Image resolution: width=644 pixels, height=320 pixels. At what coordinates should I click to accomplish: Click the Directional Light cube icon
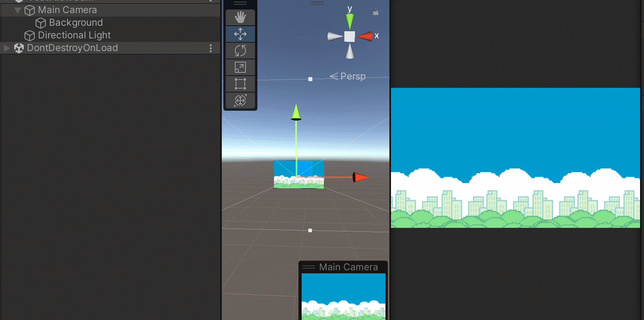30,36
